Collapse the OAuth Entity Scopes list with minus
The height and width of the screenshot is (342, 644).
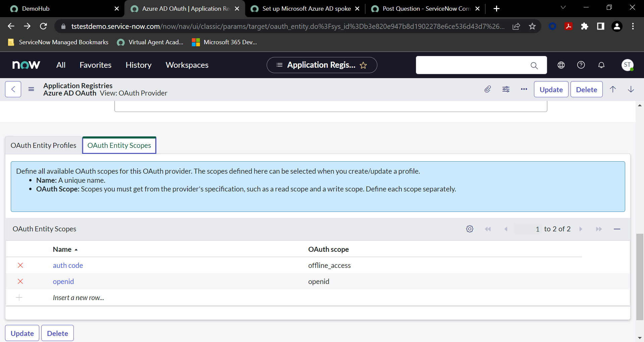618,229
